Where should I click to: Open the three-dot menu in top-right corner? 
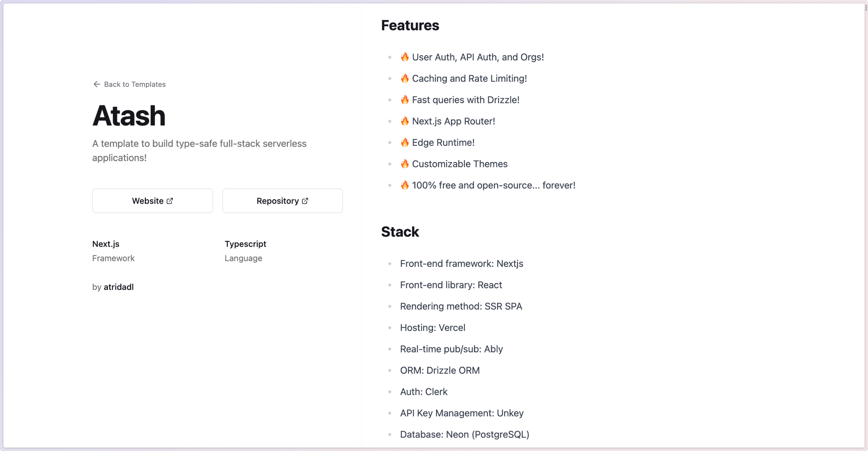[x=865, y=7]
